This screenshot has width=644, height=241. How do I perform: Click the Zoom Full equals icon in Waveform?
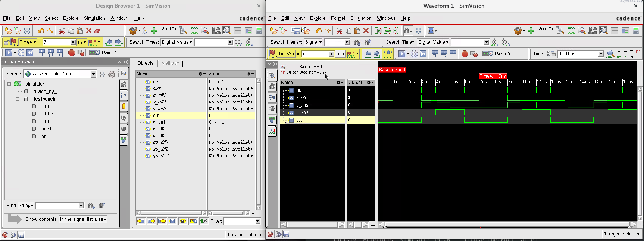click(632, 51)
